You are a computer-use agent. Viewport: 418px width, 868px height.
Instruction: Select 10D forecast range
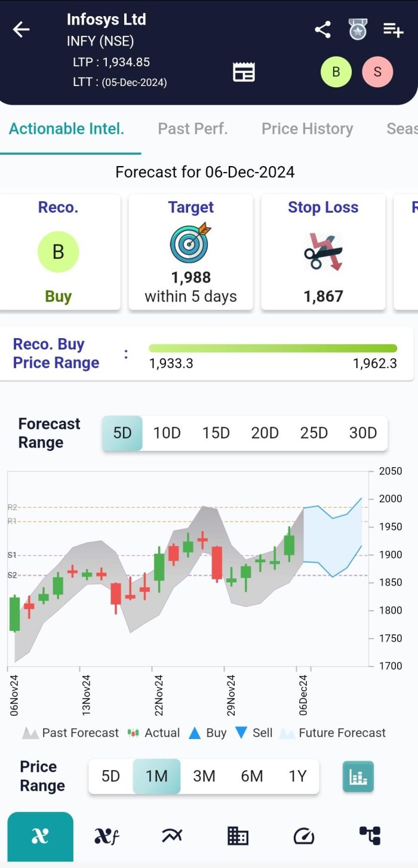(x=167, y=433)
